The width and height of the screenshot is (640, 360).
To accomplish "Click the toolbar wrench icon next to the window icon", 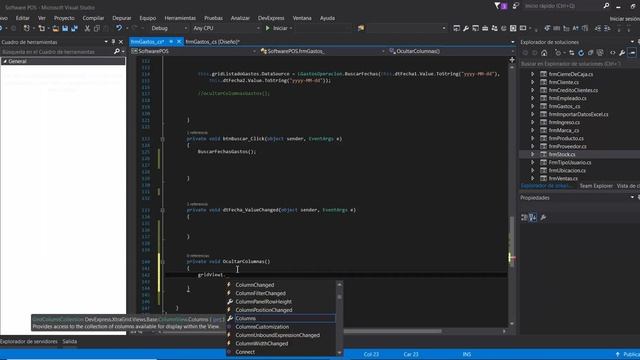I will [x=466, y=28].
